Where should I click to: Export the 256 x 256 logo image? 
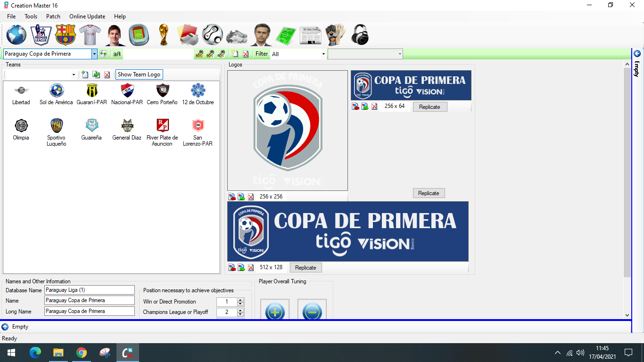(241, 197)
